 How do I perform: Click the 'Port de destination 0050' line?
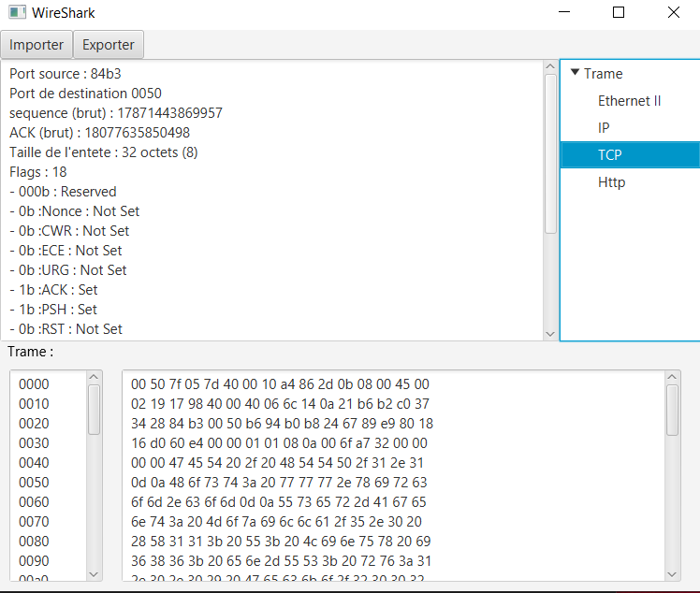85,94
